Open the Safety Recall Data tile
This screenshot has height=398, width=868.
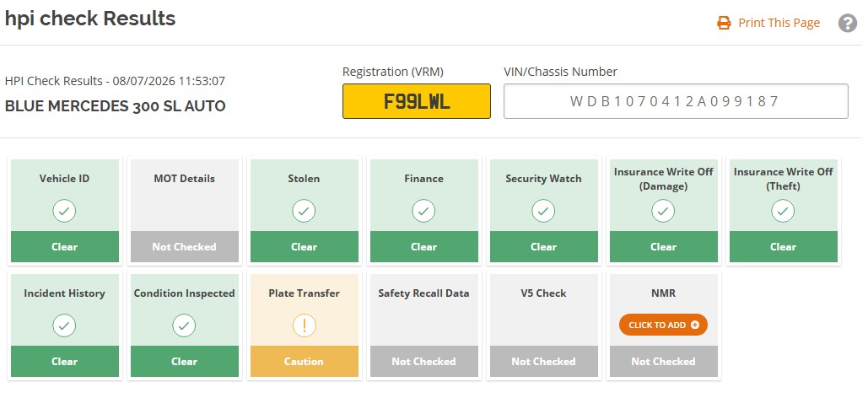click(x=423, y=325)
